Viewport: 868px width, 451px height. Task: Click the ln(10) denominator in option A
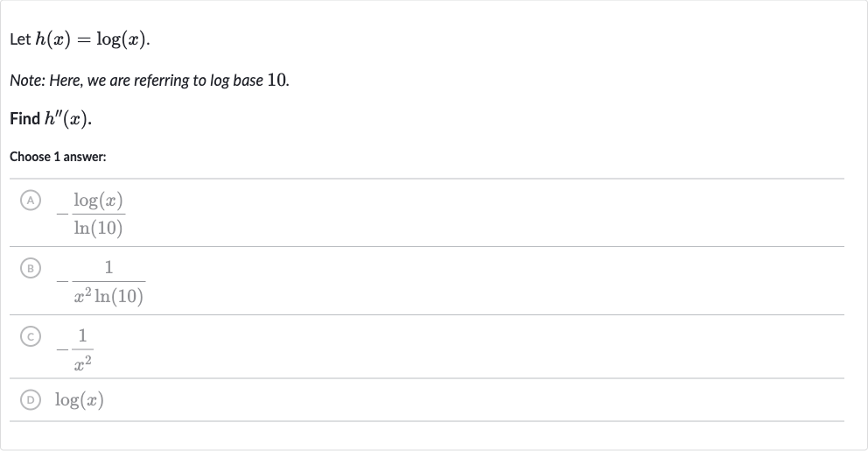(x=99, y=228)
